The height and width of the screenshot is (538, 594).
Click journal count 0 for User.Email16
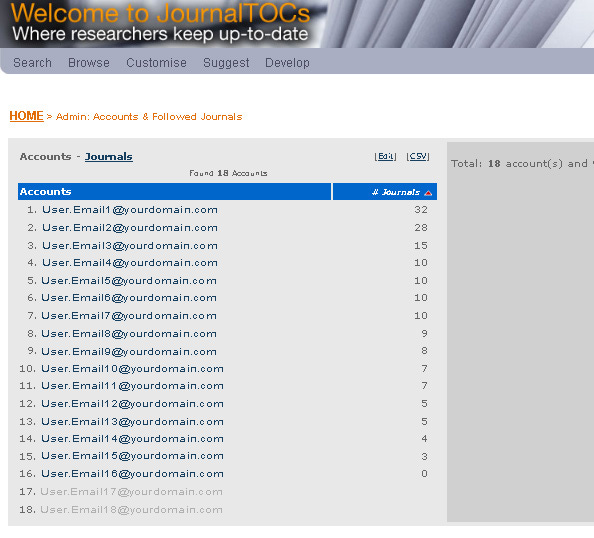tap(425, 474)
